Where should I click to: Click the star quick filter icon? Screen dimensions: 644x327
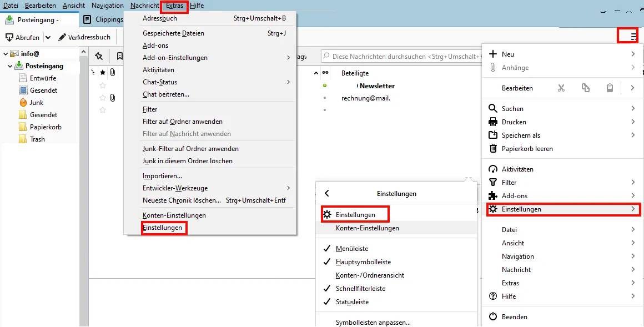coord(103,72)
